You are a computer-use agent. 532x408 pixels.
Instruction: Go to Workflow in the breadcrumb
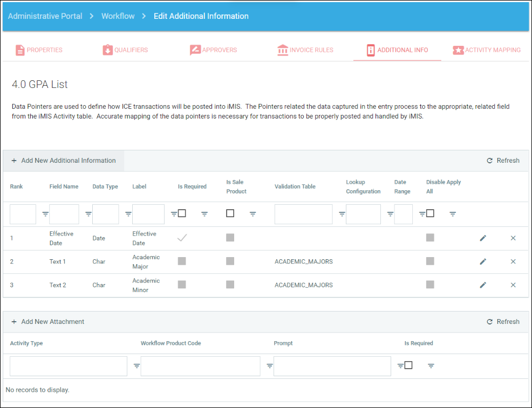(118, 16)
